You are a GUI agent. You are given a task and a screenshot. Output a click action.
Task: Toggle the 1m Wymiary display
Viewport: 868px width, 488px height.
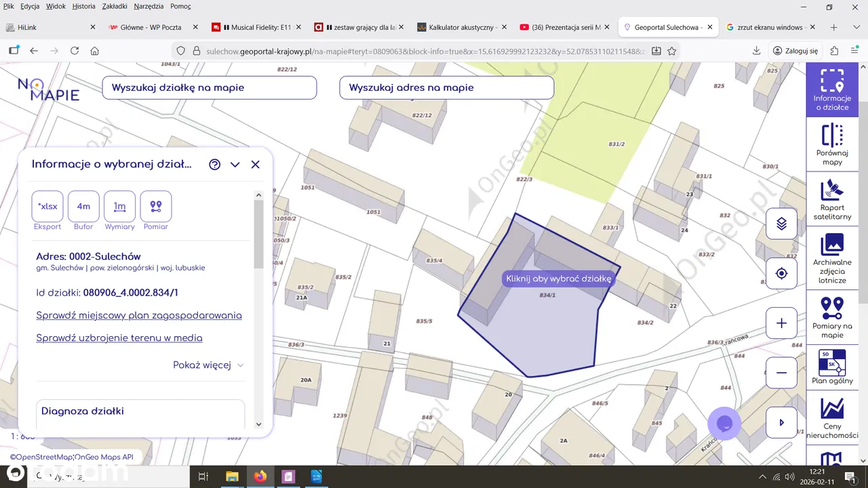coord(119,207)
